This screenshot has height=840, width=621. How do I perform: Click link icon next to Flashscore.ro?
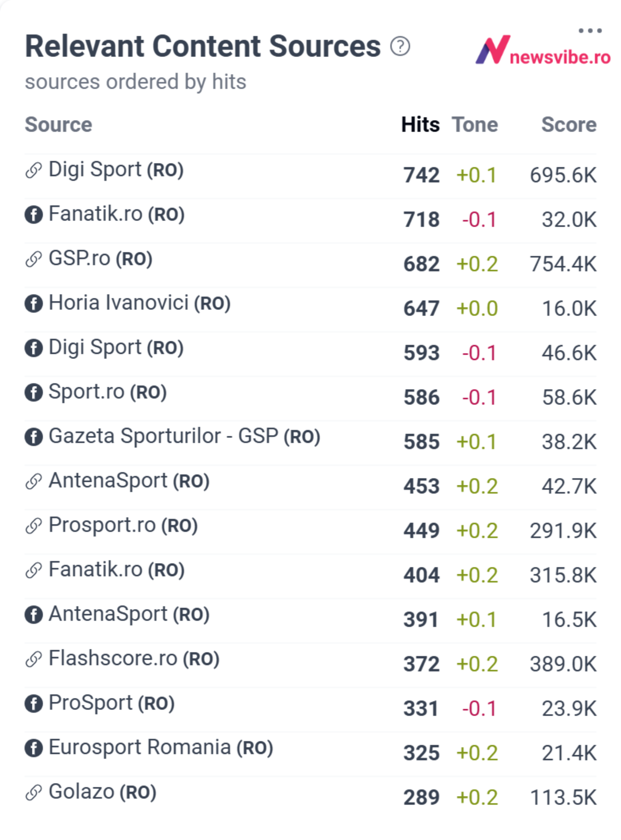click(34, 660)
